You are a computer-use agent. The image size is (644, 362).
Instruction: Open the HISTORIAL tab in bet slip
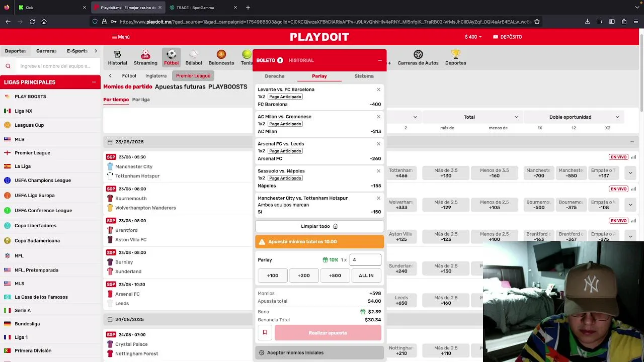click(301, 60)
